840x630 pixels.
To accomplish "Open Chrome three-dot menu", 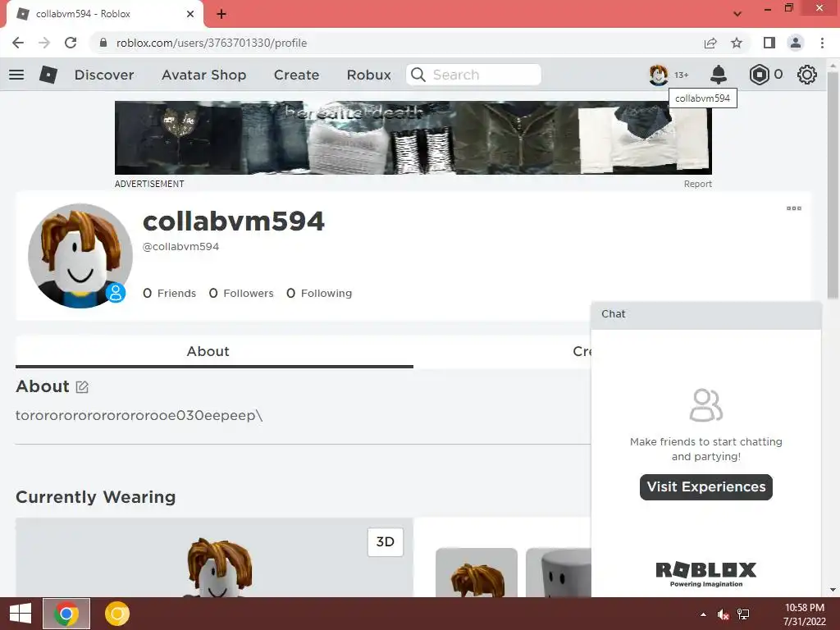I will coord(822,43).
